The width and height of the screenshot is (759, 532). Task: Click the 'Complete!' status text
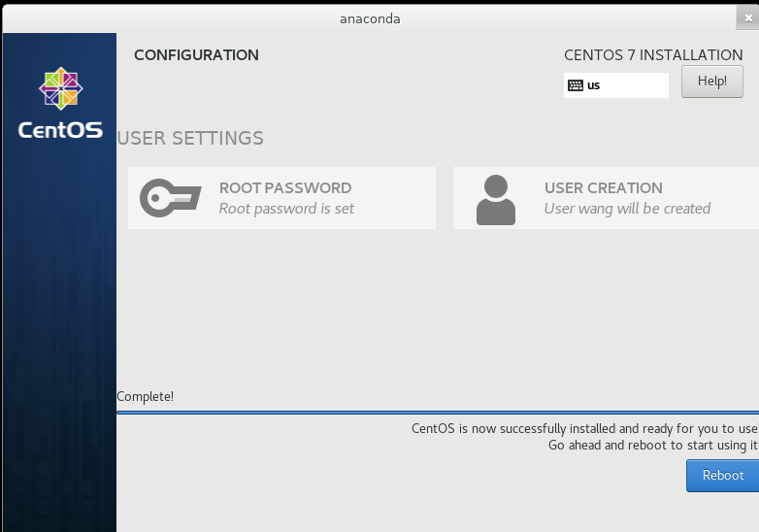click(x=146, y=396)
